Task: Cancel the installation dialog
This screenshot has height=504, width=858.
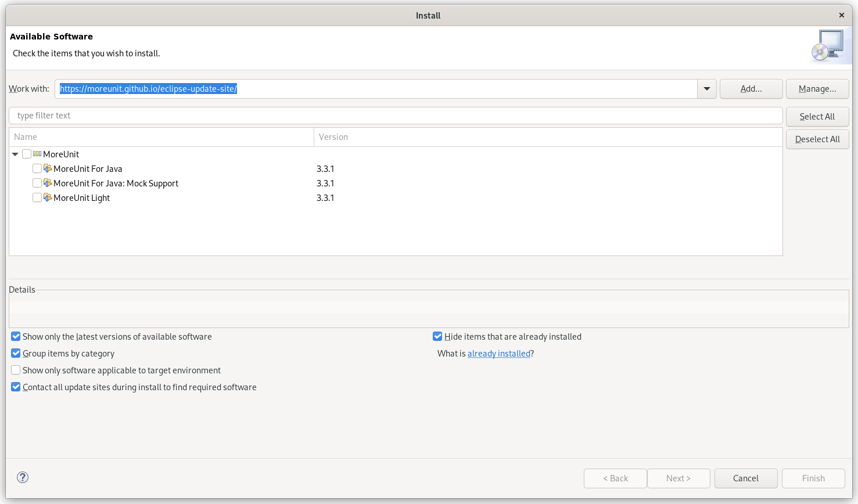Action: 746,478
